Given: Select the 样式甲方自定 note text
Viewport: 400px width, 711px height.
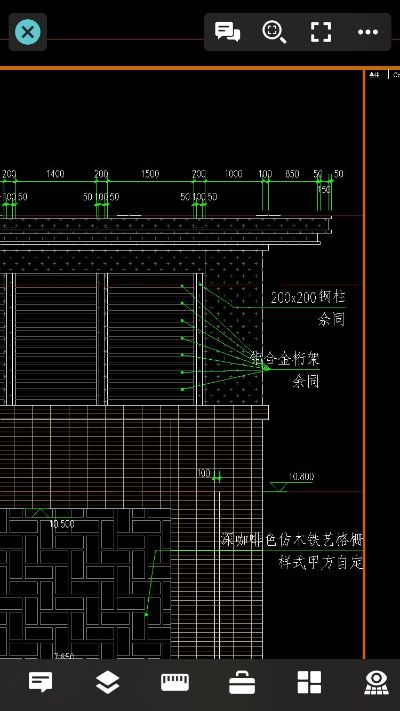Looking at the screenshot, I should [x=321, y=563].
